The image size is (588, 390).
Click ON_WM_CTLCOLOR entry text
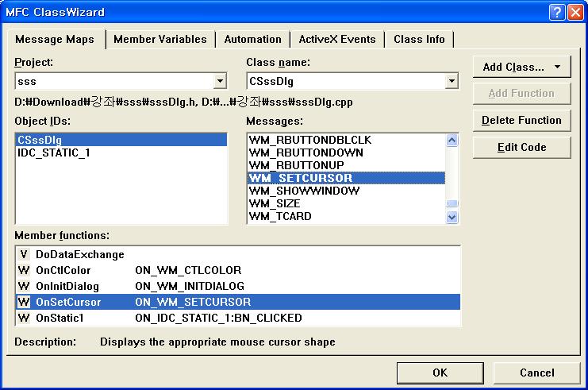[x=188, y=270]
